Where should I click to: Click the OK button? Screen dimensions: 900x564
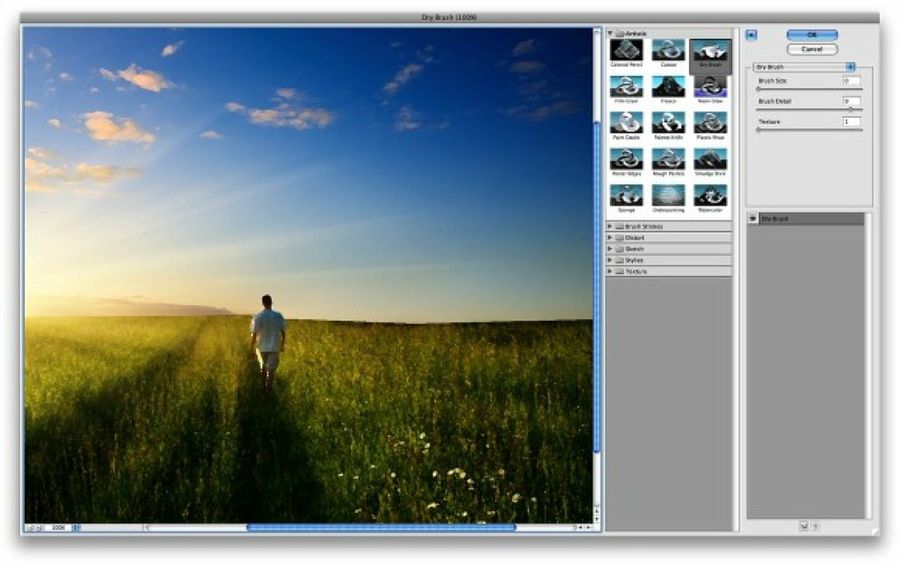click(x=811, y=35)
